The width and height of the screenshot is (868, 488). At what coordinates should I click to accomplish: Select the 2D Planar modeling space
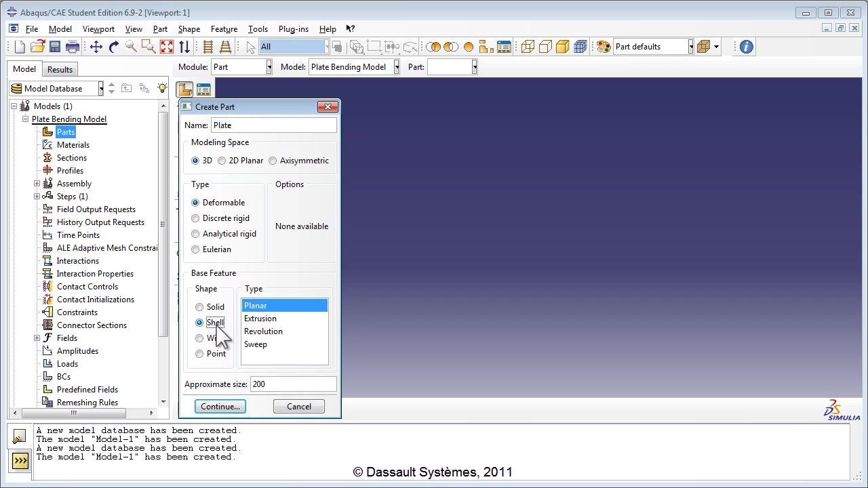pos(222,161)
